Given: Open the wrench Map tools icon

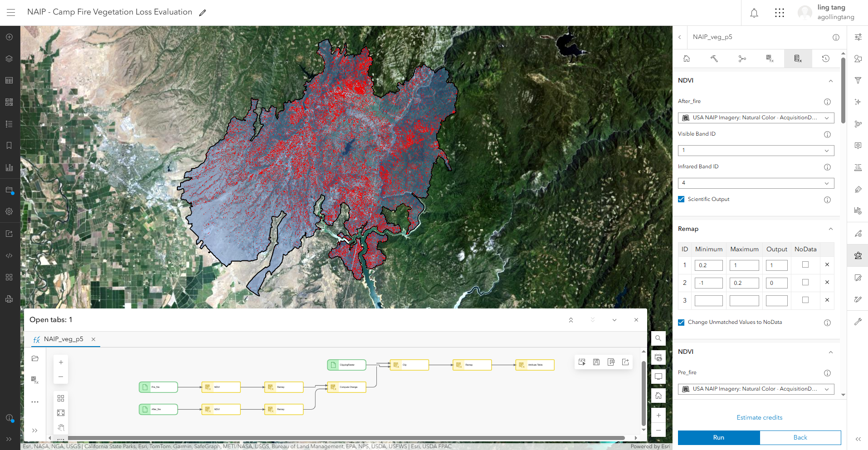Looking at the screenshot, I should pyautogui.click(x=858, y=322).
